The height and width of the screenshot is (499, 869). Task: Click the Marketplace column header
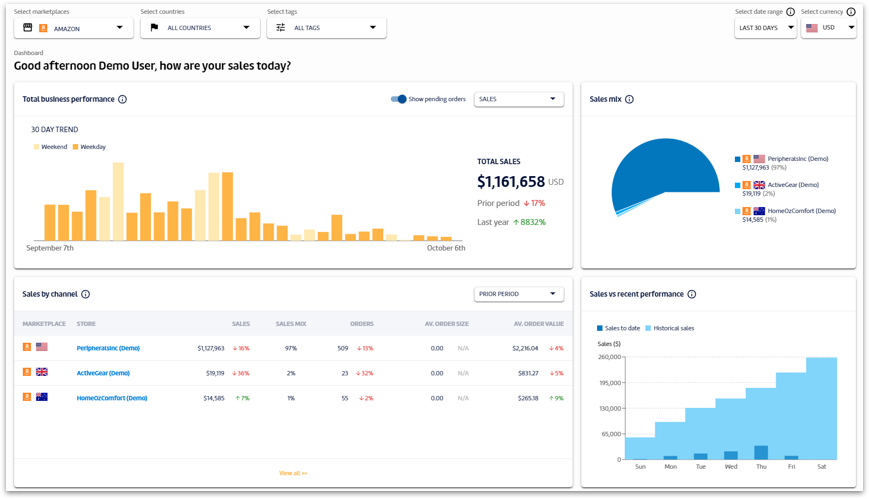coord(44,324)
